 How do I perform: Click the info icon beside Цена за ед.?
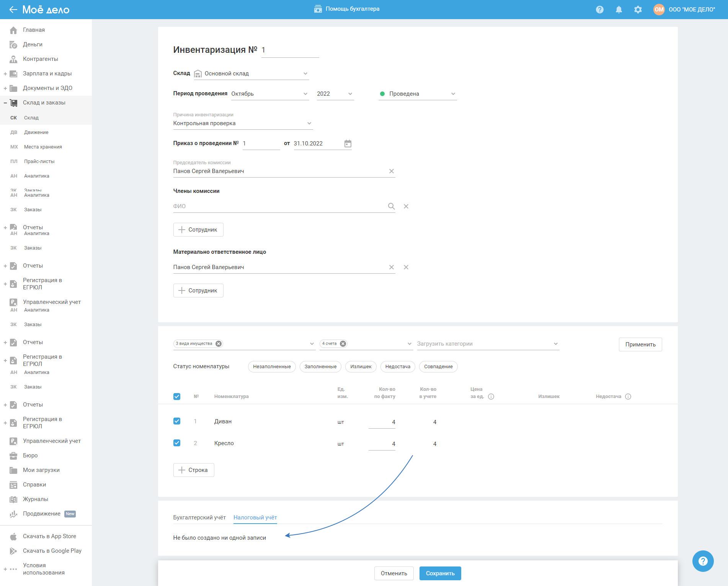point(491,397)
